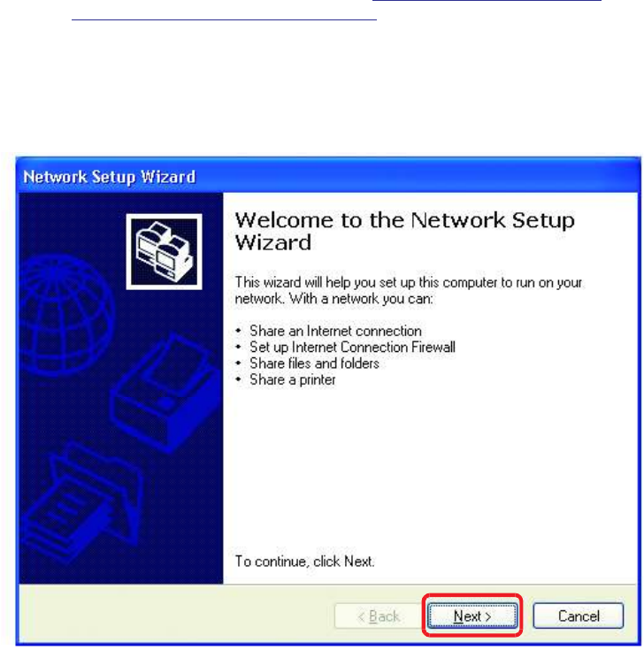
Task: Follow the blue underlined link at top right
Action: pos(487,1)
